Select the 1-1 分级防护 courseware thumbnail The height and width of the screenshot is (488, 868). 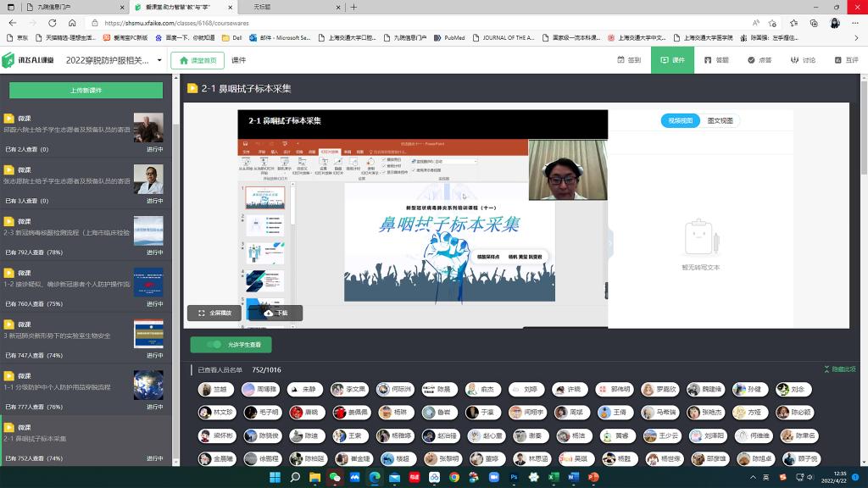point(148,385)
